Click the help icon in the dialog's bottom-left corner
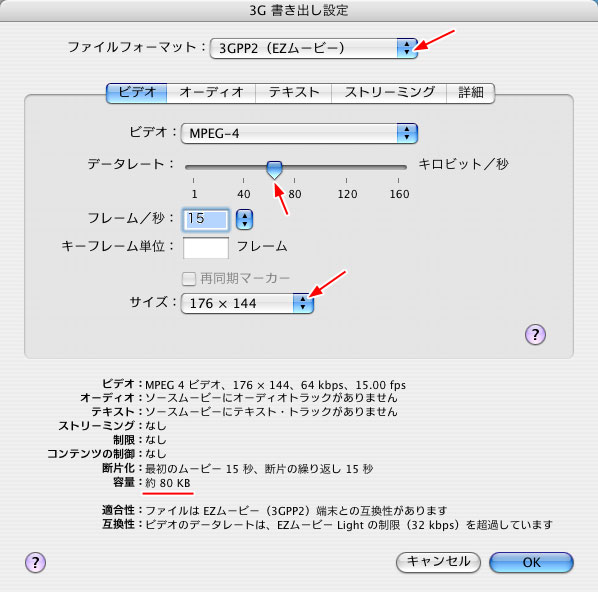Screen dimensions: 598x592 tap(35, 562)
